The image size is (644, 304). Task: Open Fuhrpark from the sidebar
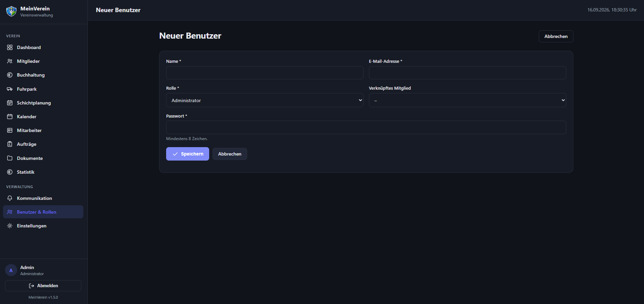pos(43,89)
